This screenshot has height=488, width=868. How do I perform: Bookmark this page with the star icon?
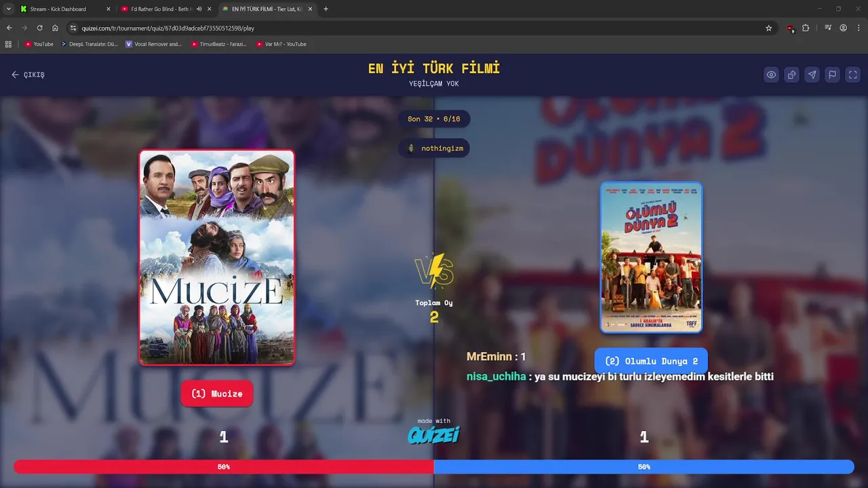point(768,28)
